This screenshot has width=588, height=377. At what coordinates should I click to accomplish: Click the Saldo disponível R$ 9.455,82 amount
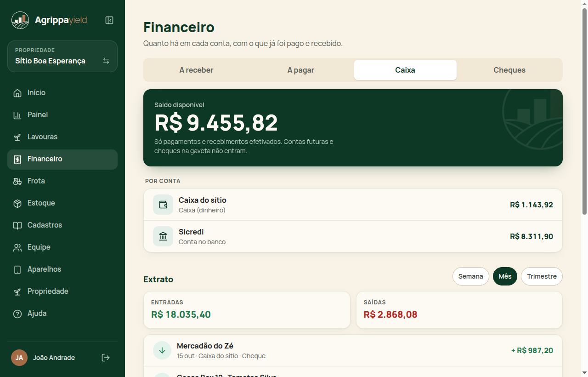[216, 123]
